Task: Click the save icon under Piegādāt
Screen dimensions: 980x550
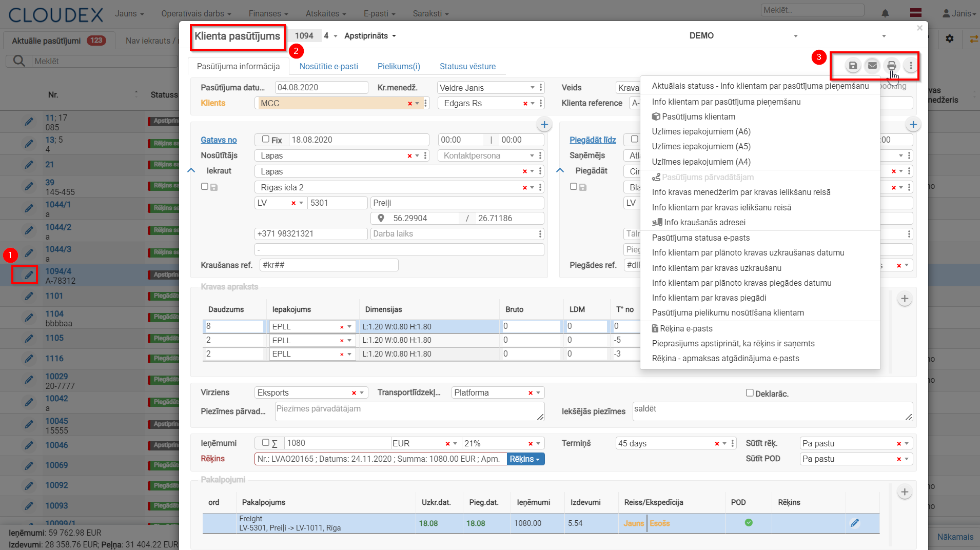Action: [583, 187]
